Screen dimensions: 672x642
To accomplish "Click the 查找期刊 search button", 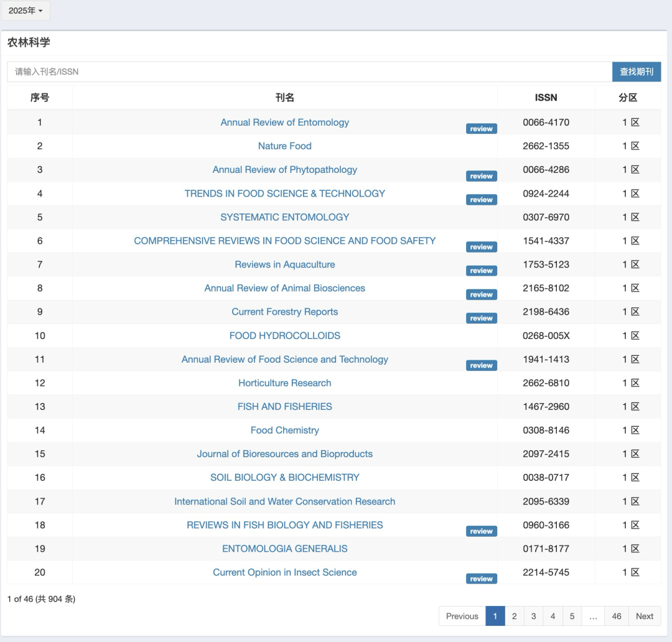I will click(637, 72).
